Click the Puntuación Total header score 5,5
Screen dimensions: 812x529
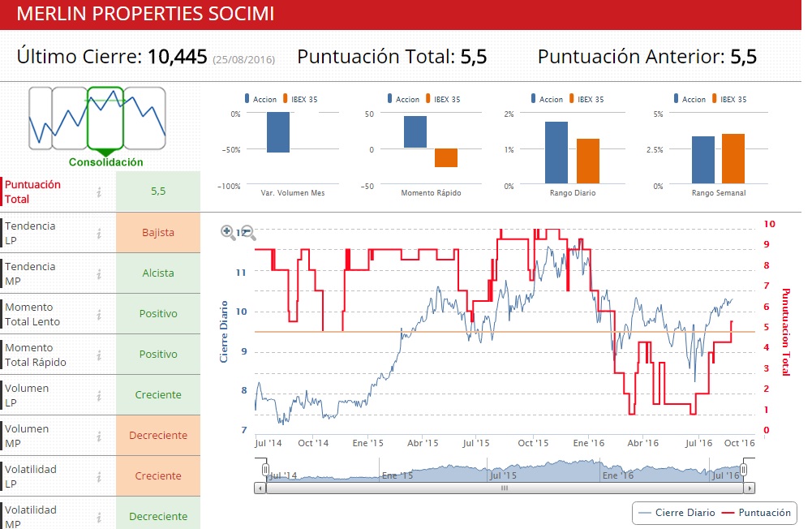coord(473,57)
